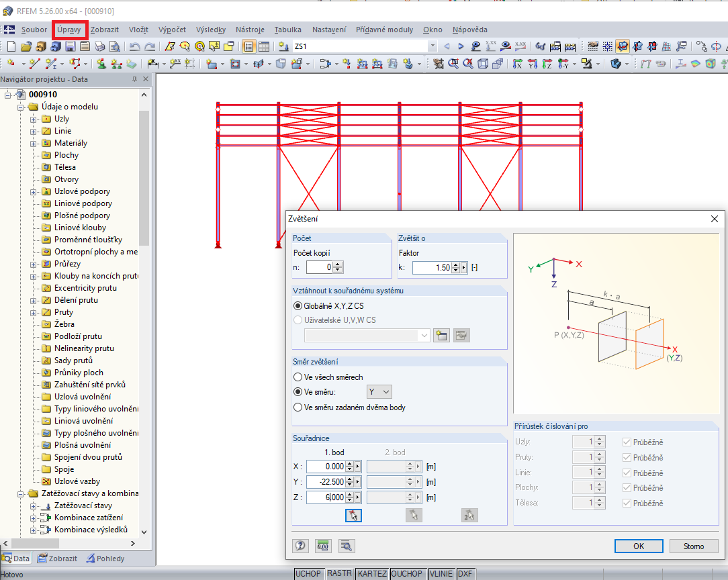
Task: Go to next load case arrow
Action: click(461, 46)
